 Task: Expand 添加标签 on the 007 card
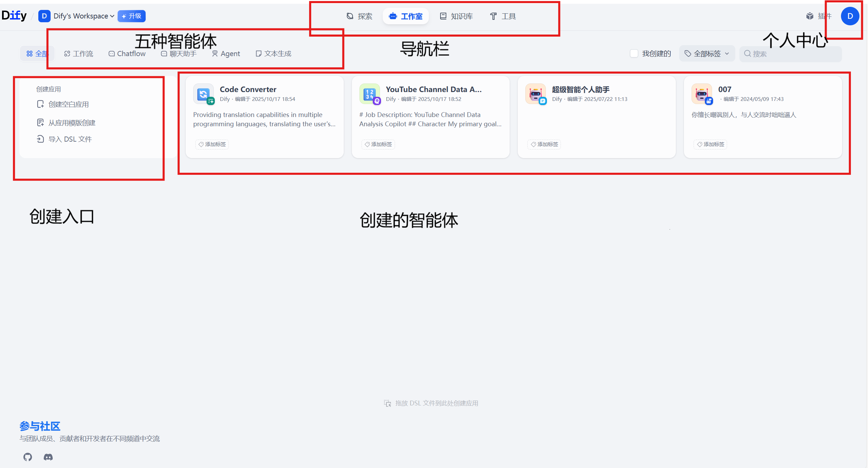710,144
